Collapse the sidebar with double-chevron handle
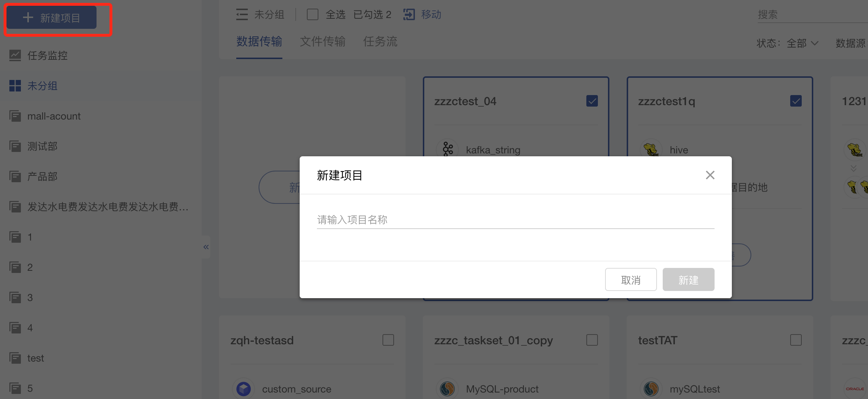The image size is (868, 399). coord(206,247)
